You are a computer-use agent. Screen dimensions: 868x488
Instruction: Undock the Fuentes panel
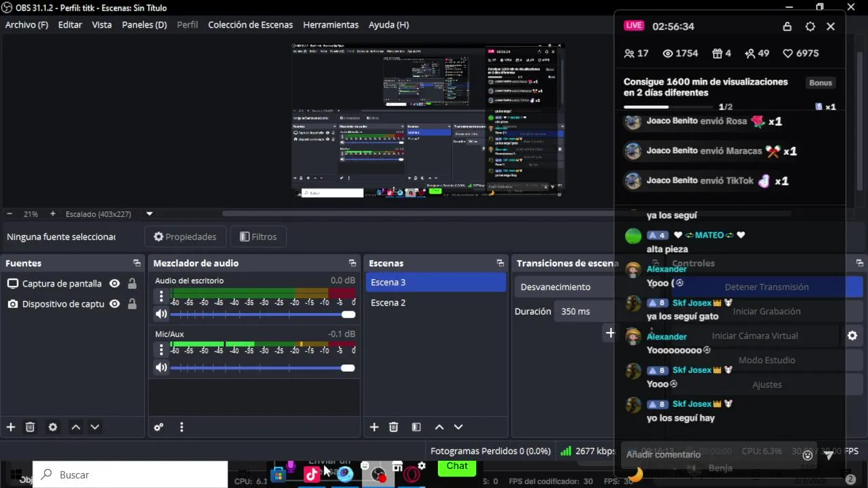click(137, 263)
